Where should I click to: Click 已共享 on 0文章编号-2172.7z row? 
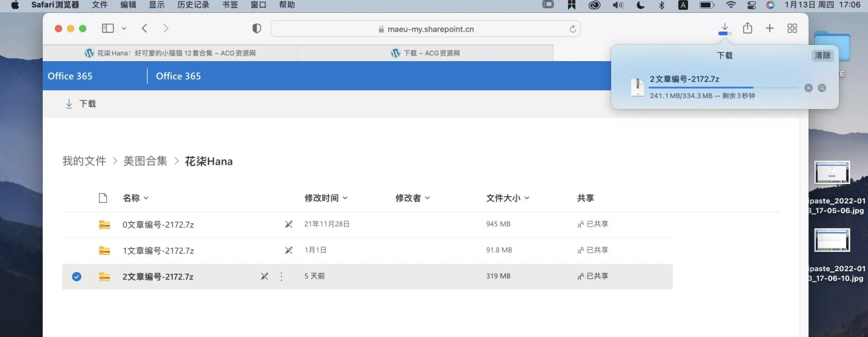593,224
